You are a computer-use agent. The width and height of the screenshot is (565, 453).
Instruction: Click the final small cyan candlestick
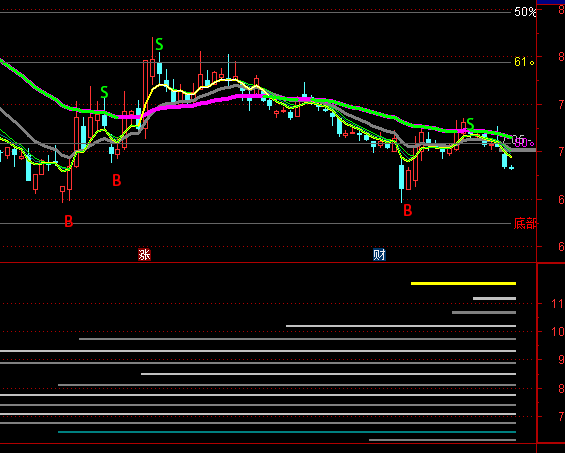511,168
